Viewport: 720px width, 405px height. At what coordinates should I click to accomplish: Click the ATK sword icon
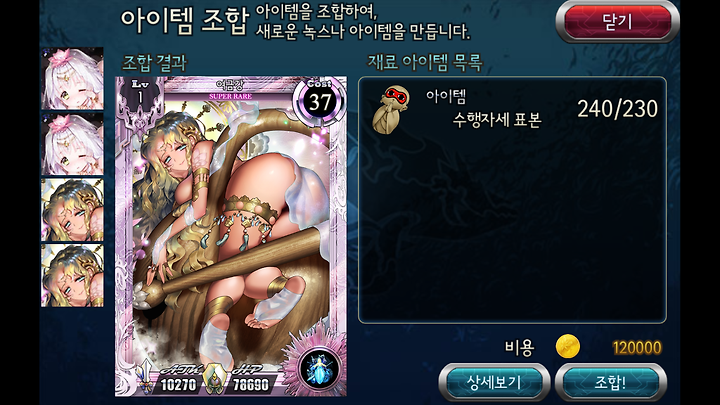(x=146, y=377)
